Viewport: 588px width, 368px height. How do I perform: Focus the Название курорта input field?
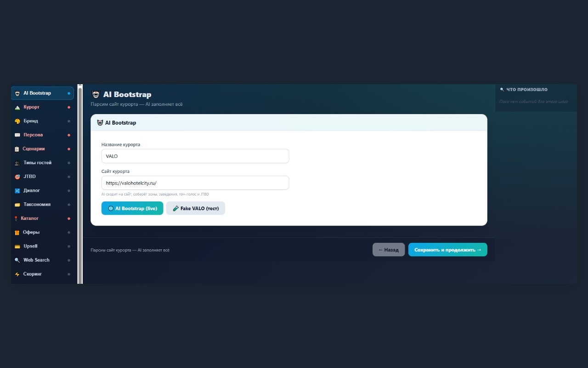195,156
